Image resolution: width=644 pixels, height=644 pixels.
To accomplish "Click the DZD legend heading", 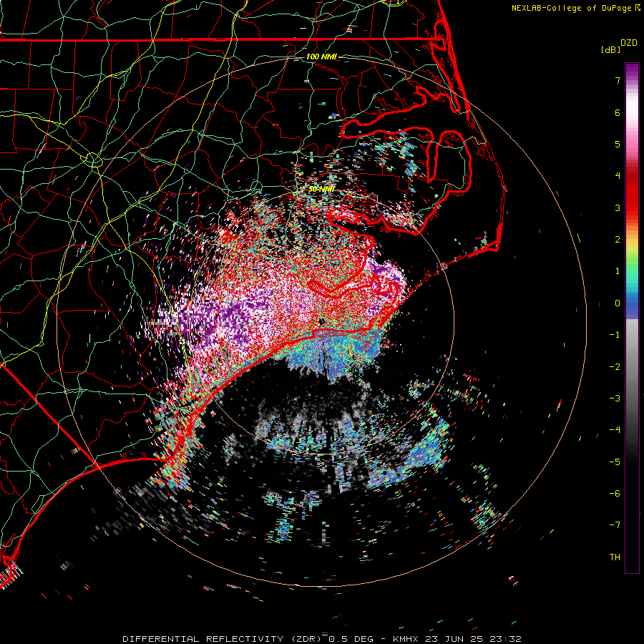I will 629,43.
